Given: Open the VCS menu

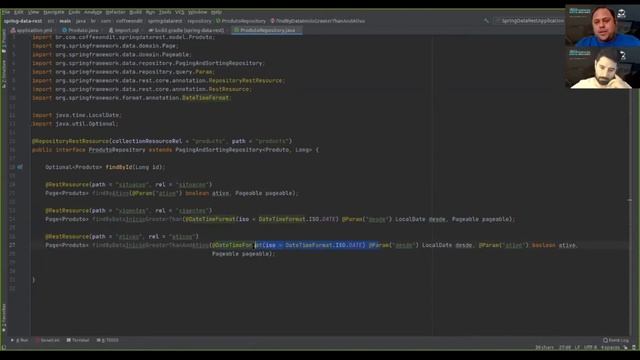Looking at the screenshot, I should pos(180,12).
